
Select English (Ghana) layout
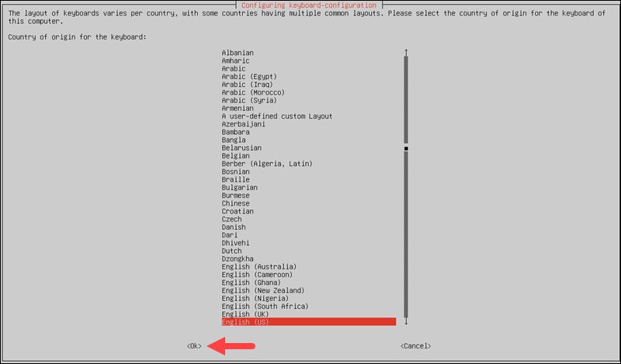251,283
